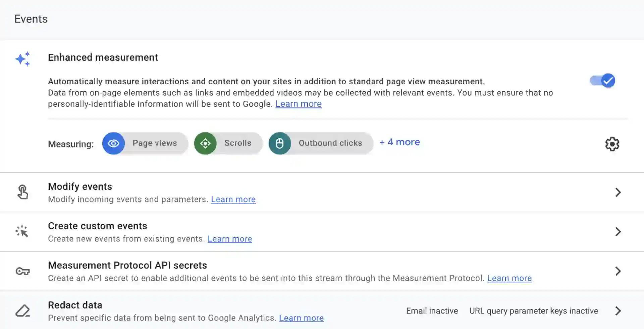Screen dimensions: 644x329
Task: Open Enhanced measurement Learn more link
Action: point(299,104)
